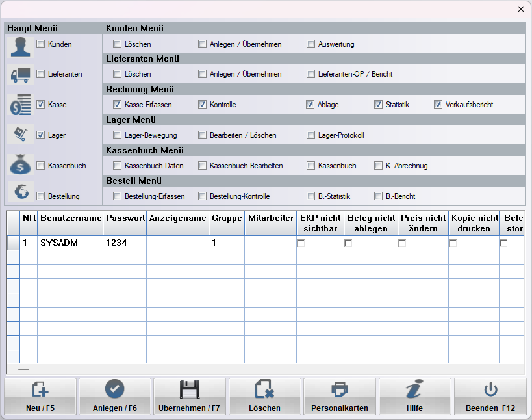The image size is (532, 420).
Task: Check the Bestellung-Erfassen checkbox
Action: [x=118, y=196]
